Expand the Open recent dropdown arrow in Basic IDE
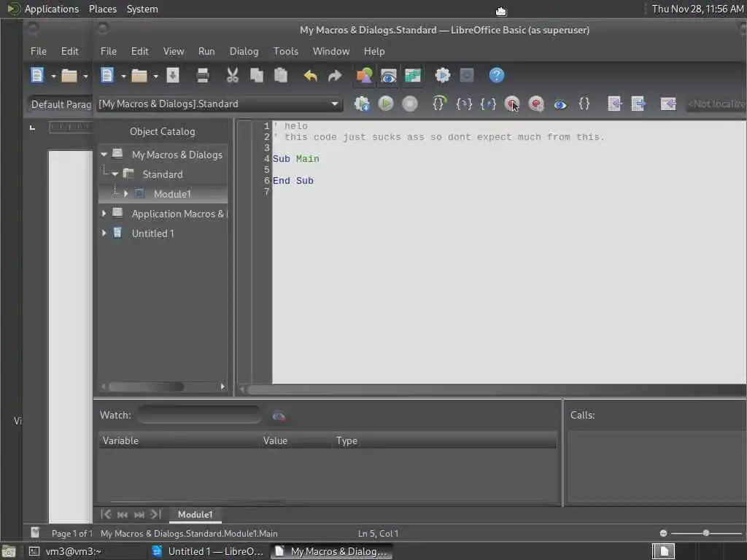The width and height of the screenshot is (747, 560). tap(155, 76)
